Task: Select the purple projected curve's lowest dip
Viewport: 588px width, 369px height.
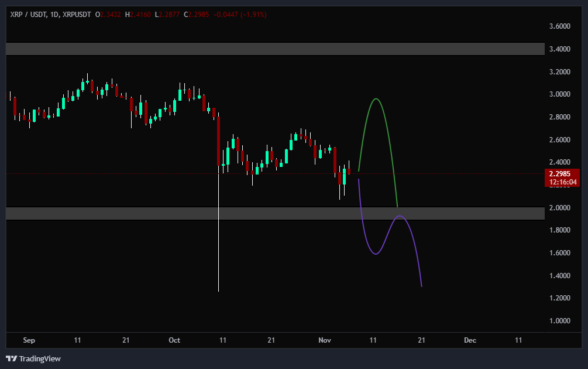Action: [x=375, y=254]
